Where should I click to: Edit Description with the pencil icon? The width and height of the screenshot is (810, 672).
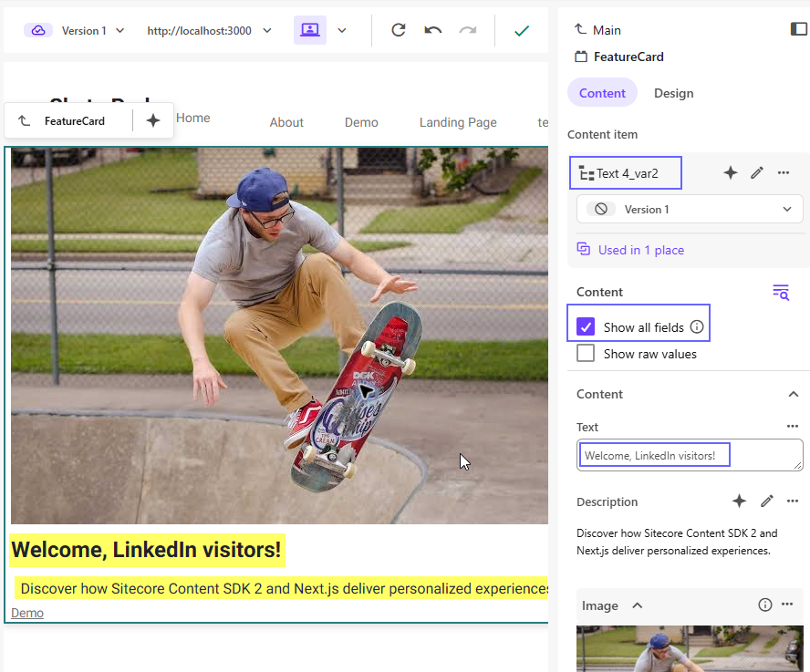[x=766, y=501]
